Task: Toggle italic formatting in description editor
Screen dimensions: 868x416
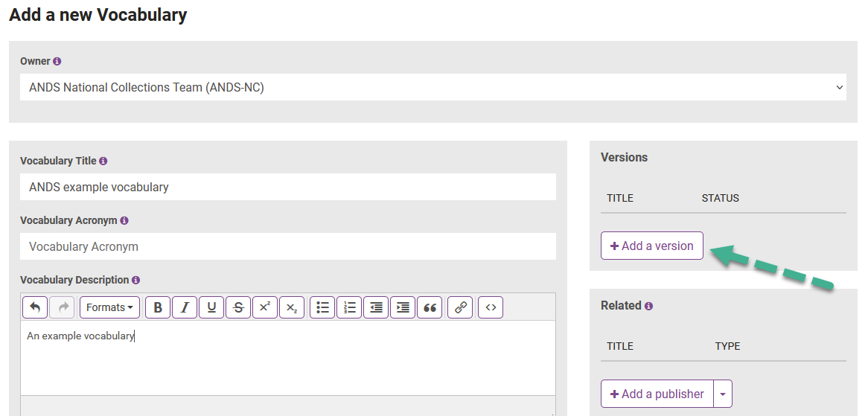Action: pos(185,307)
